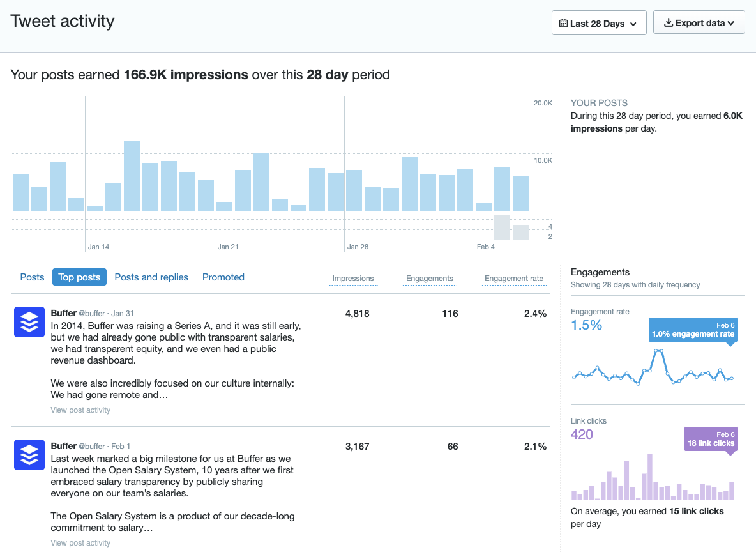This screenshot has height=552, width=756.
Task: Toggle the Engagements column sorting
Action: 429,279
